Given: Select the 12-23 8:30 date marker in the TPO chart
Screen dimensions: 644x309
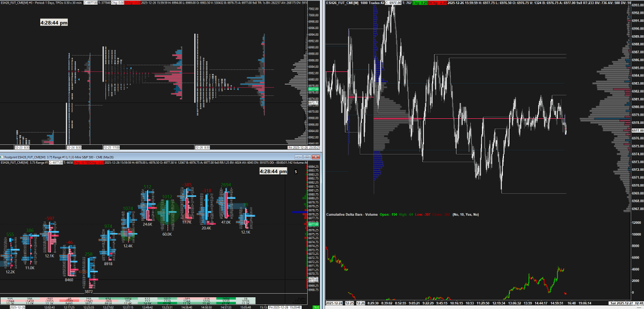Looking at the screenshot, I should [23, 147].
